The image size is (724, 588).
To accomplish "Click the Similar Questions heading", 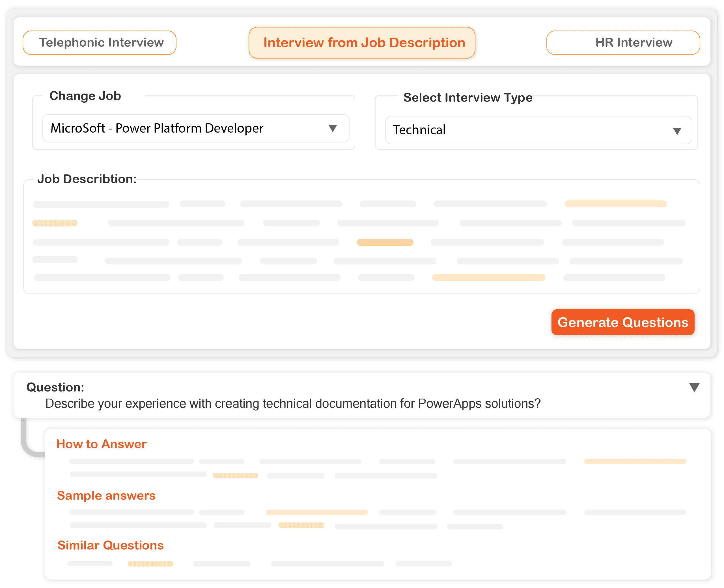I will (111, 545).
